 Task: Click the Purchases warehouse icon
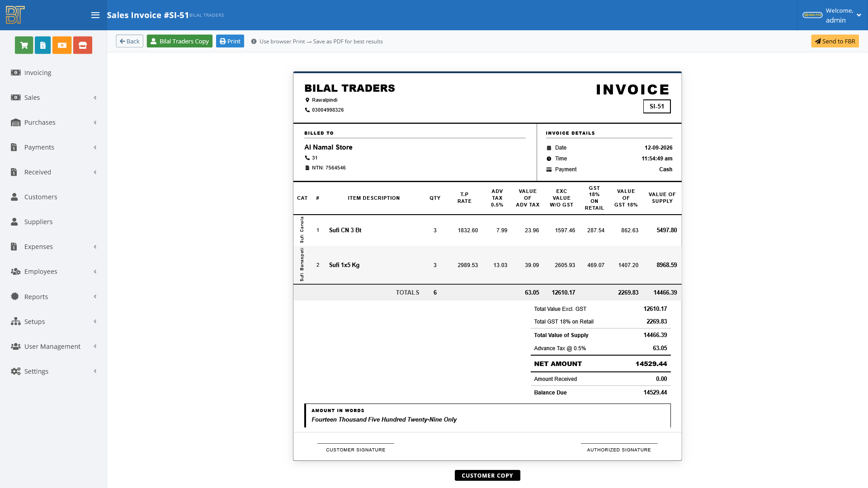pyautogui.click(x=16, y=122)
